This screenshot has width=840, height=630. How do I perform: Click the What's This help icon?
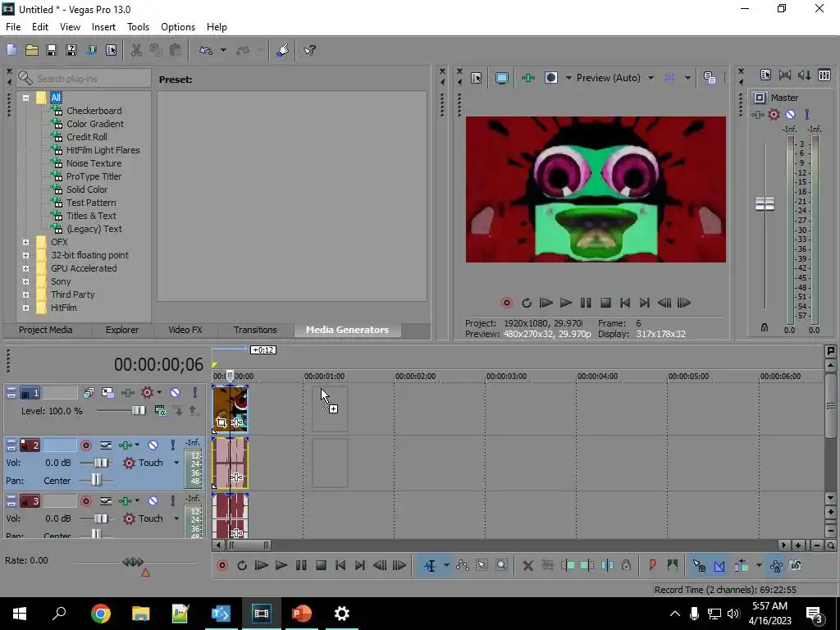tap(309, 50)
